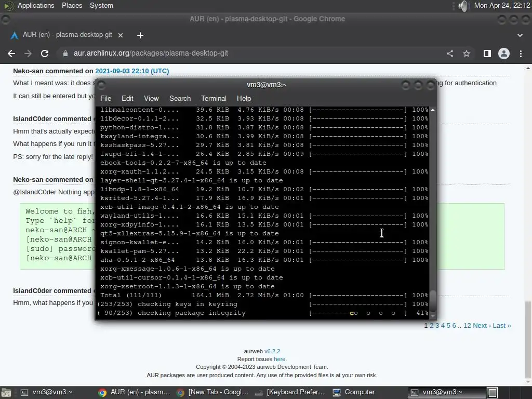The width and height of the screenshot is (532, 399).
Task: Open the Places menu
Action: coord(72,5)
